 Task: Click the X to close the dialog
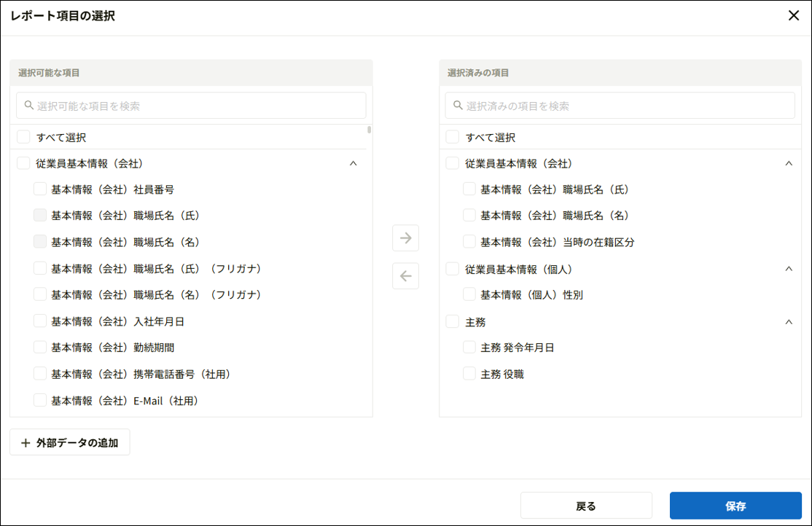click(795, 15)
